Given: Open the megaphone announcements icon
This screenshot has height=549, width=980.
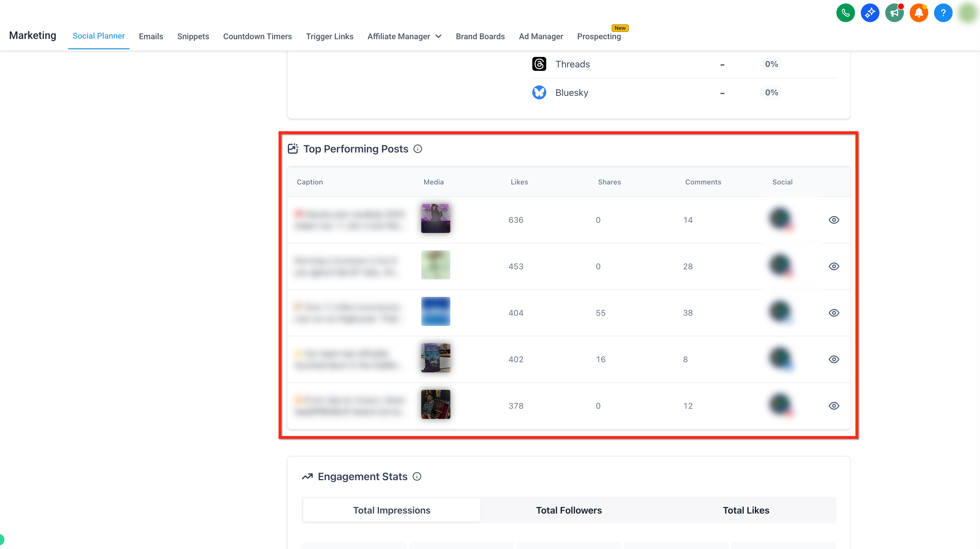Looking at the screenshot, I should [894, 13].
